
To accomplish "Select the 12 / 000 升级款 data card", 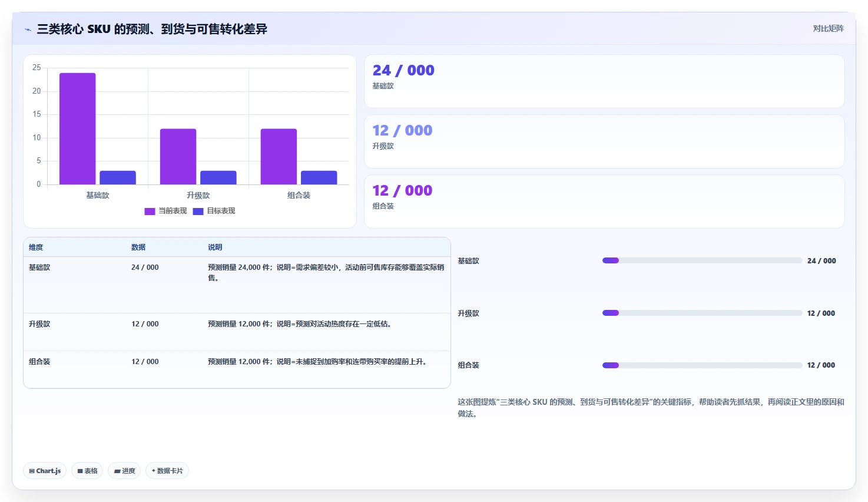I will point(604,141).
